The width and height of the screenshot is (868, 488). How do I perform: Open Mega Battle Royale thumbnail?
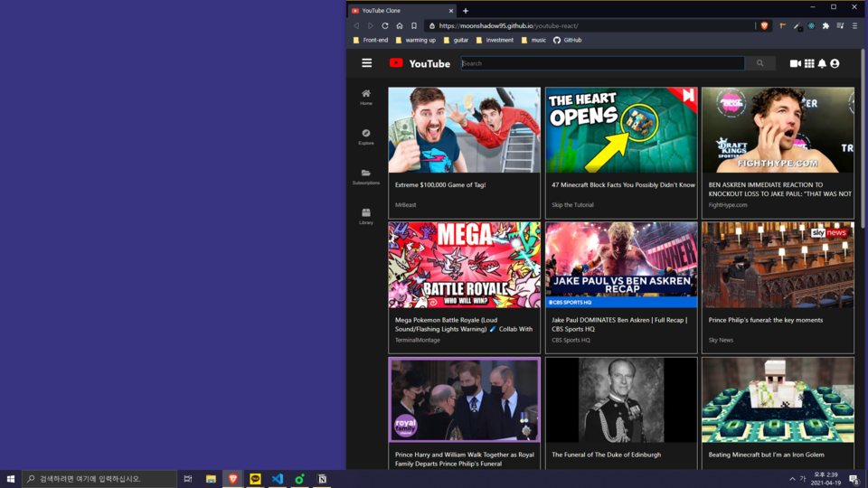(x=464, y=265)
